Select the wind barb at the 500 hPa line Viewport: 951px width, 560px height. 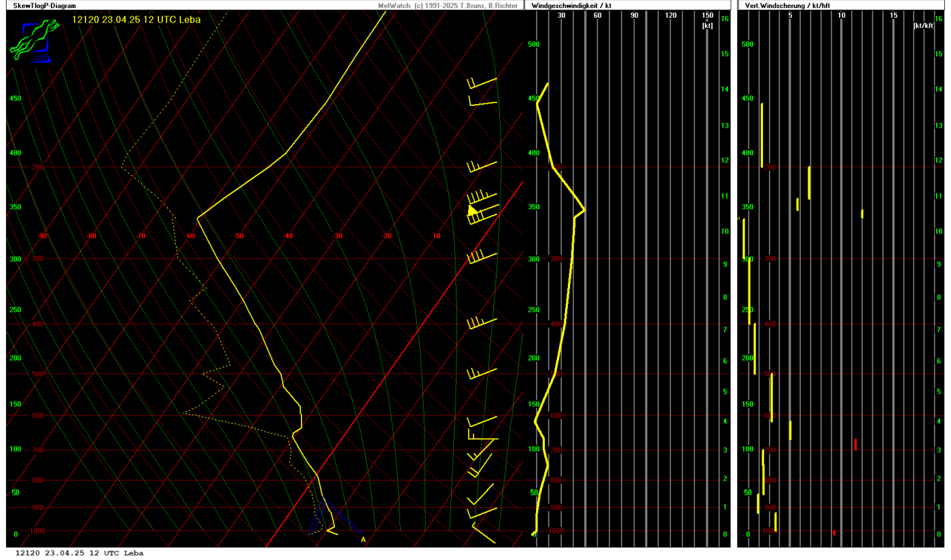(x=482, y=373)
